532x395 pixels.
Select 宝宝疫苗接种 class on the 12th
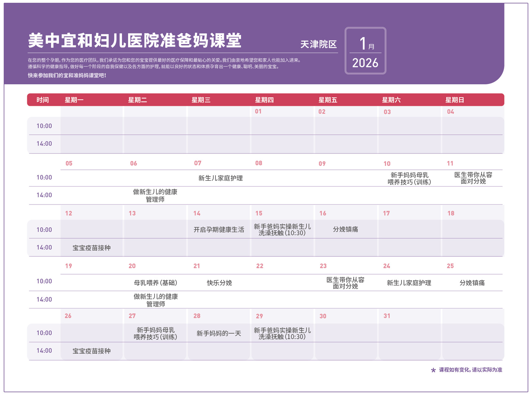(x=91, y=248)
